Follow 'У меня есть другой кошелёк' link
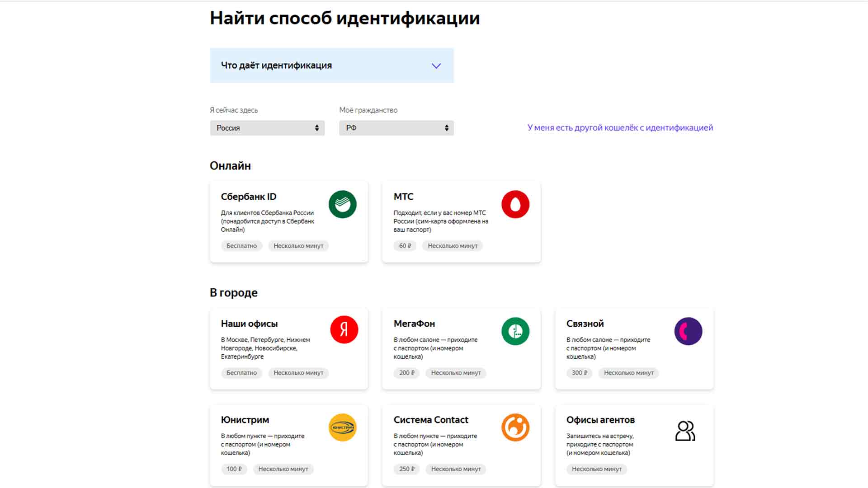This screenshot has height=488, width=868. click(620, 128)
